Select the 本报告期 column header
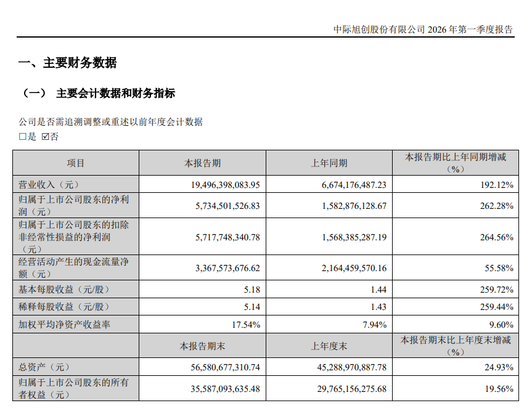Screen dimensions: 532x411 [x=203, y=163]
